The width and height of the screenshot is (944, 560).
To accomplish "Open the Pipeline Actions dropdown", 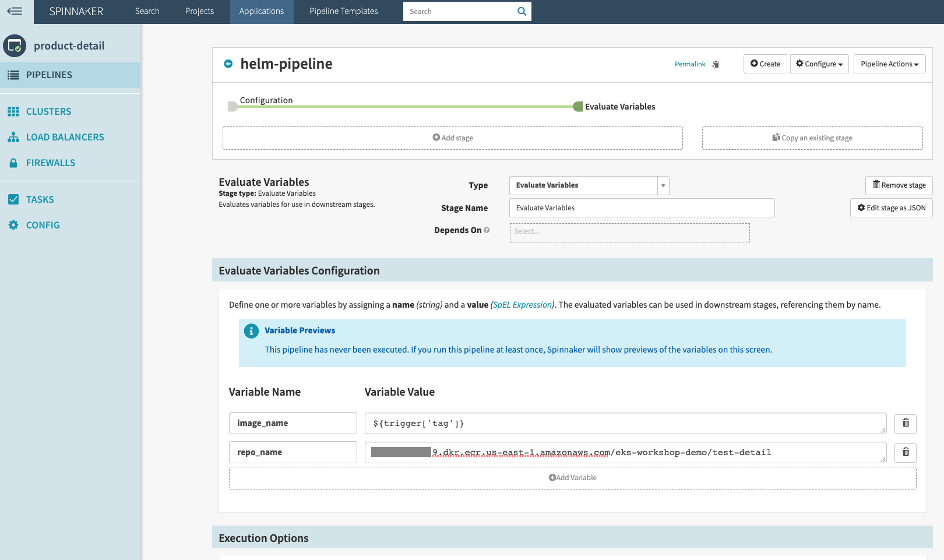I will tap(889, 64).
